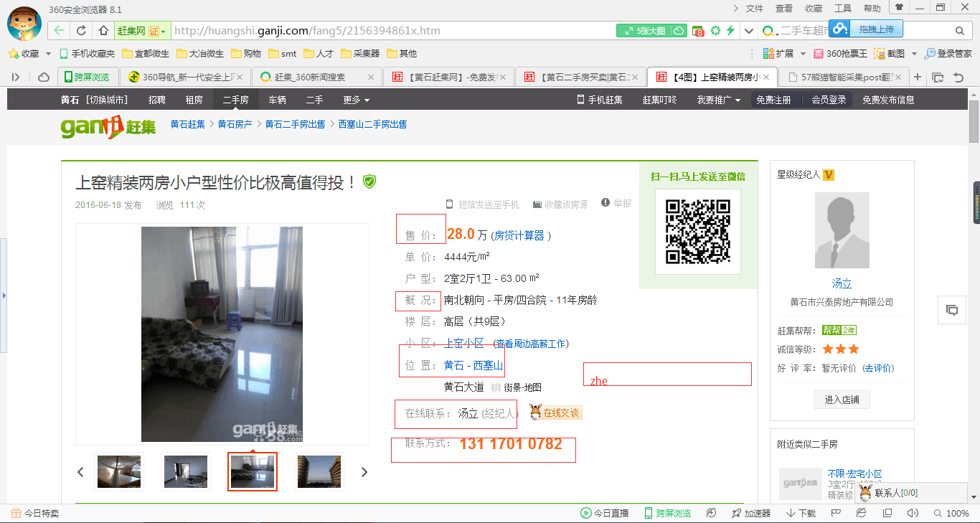Image resolution: width=980 pixels, height=523 pixels.
Task: Expand the 截图 dropdown arrow
Action: (914, 54)
